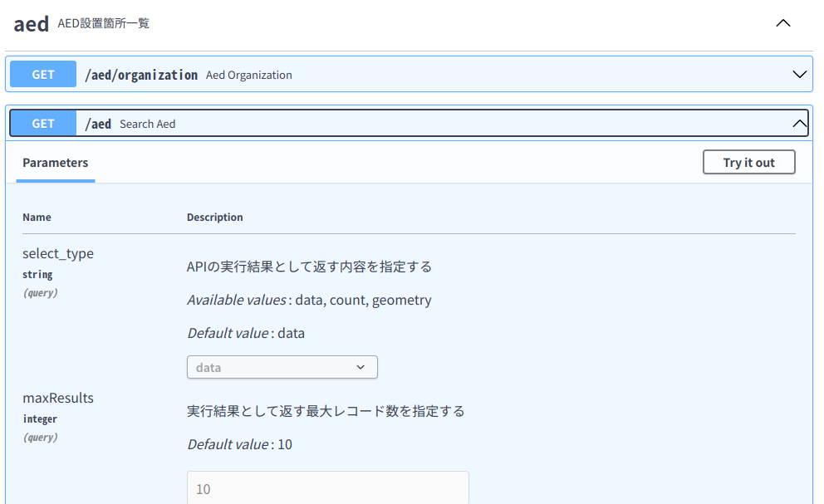824x504 pixels.
Task: Click the Aed Organization summary label
Action: tap(249, 75)
